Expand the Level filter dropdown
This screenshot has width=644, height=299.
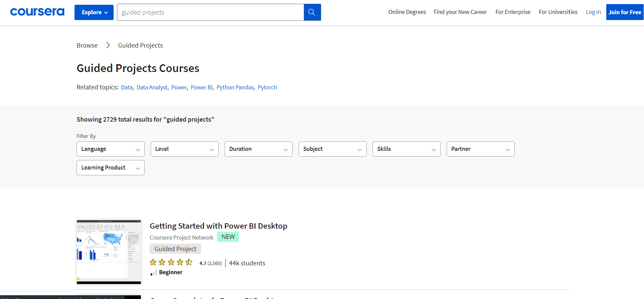pyautogui.click(x=185, y=149)
